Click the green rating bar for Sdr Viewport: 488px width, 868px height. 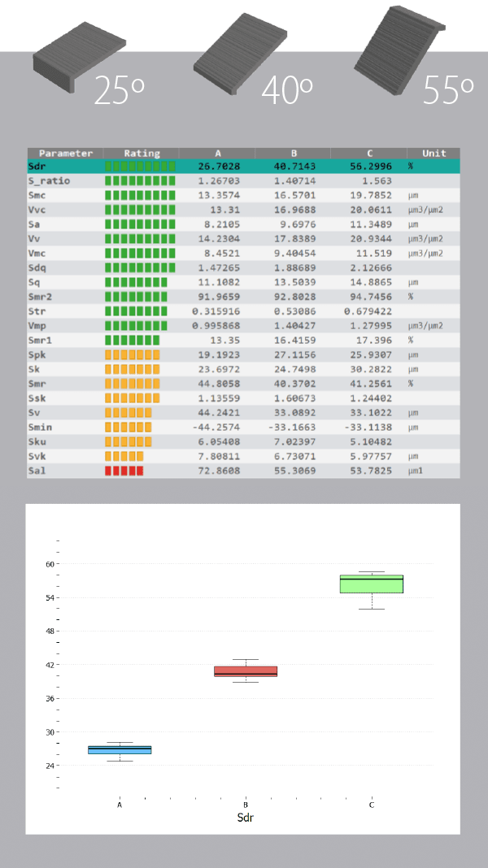[140, 166]
